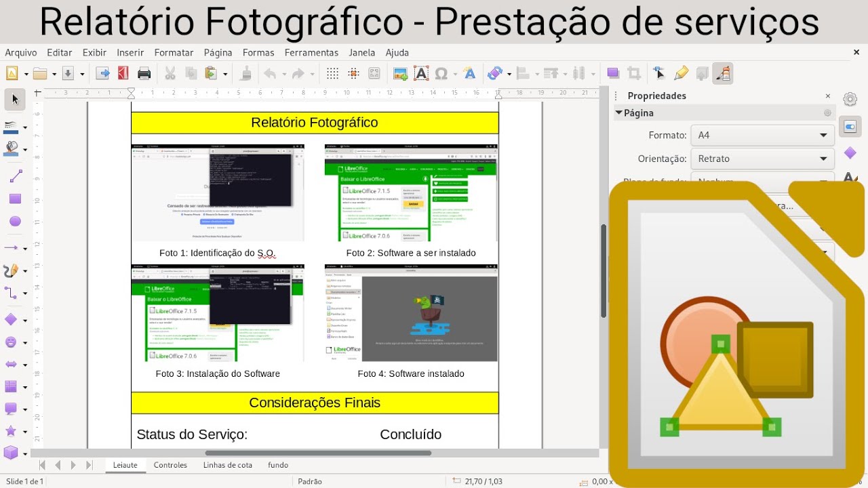This screenshot has width=868, height=488.
Task: Open the New document dropdown arrow
Action: 26,74
